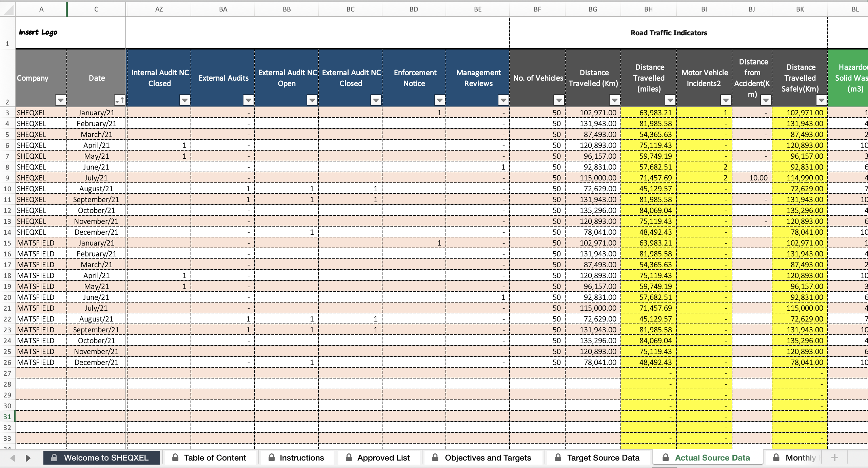
Task: Select the Actual Source Data sheet tab
Action: (x=707, y=458)
